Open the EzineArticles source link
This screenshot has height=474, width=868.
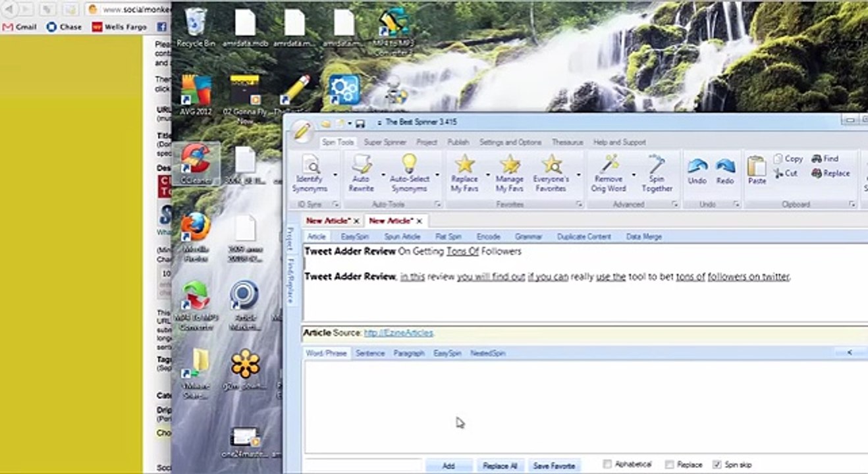[x=399, y=333]
